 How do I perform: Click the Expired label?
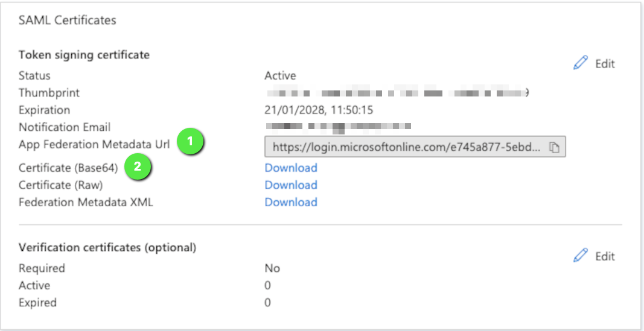pos(37,303)
